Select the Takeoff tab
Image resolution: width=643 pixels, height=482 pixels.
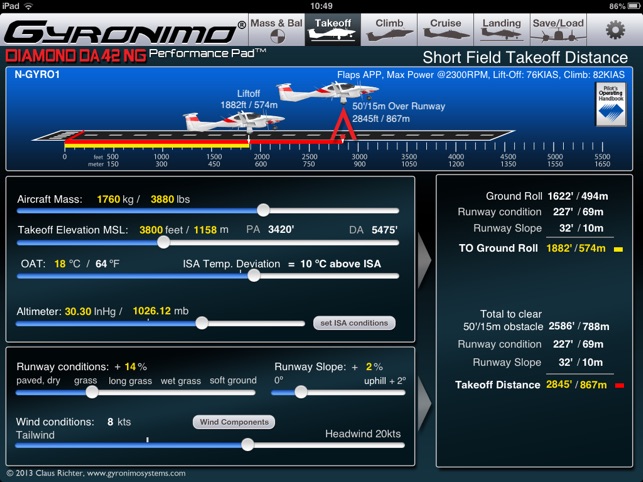[x=333, y=30]
